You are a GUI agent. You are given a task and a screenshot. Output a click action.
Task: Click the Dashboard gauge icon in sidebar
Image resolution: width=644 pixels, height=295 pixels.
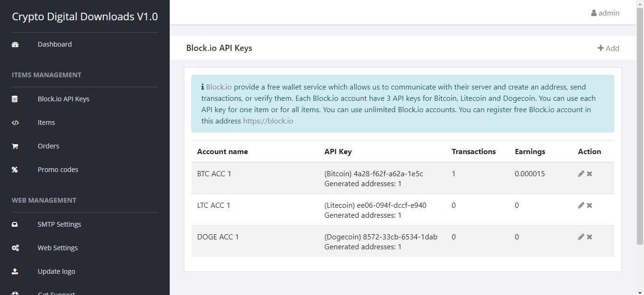tap(15, 44)
